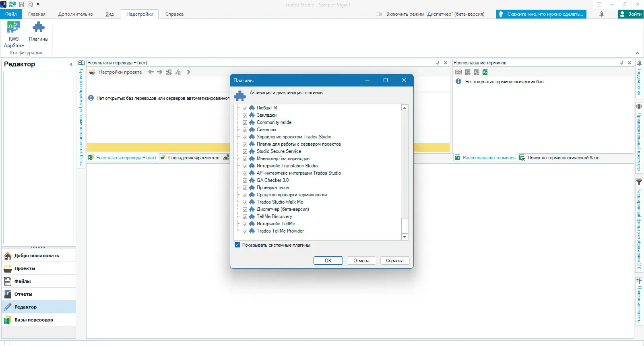Viewport: 644px width, 346px height.
Task: Open the Отчеты view
Action: coord(39,294)
